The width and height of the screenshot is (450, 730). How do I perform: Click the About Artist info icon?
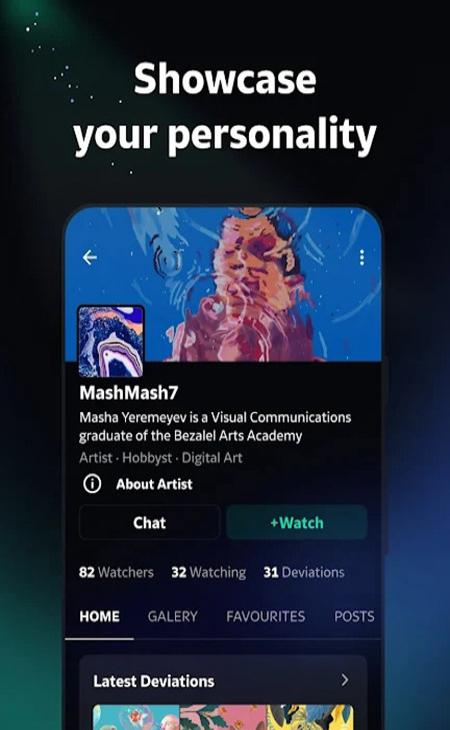coord(92,484)
